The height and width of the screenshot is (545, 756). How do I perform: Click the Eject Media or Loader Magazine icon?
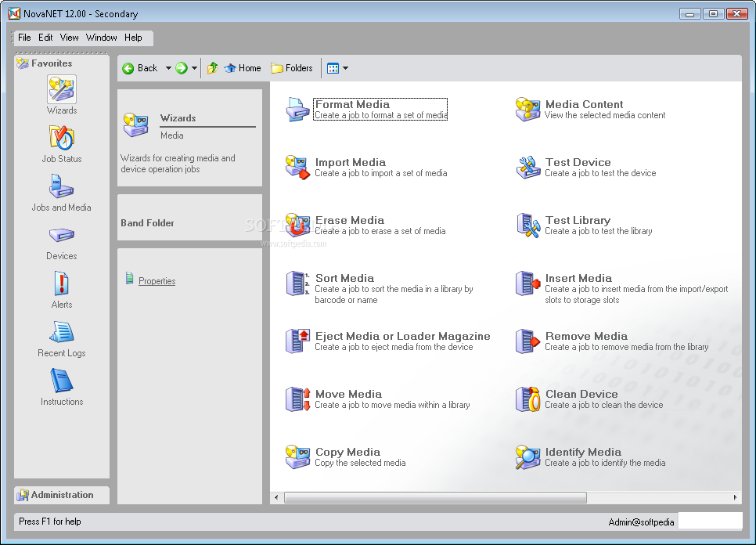(297, 341)
